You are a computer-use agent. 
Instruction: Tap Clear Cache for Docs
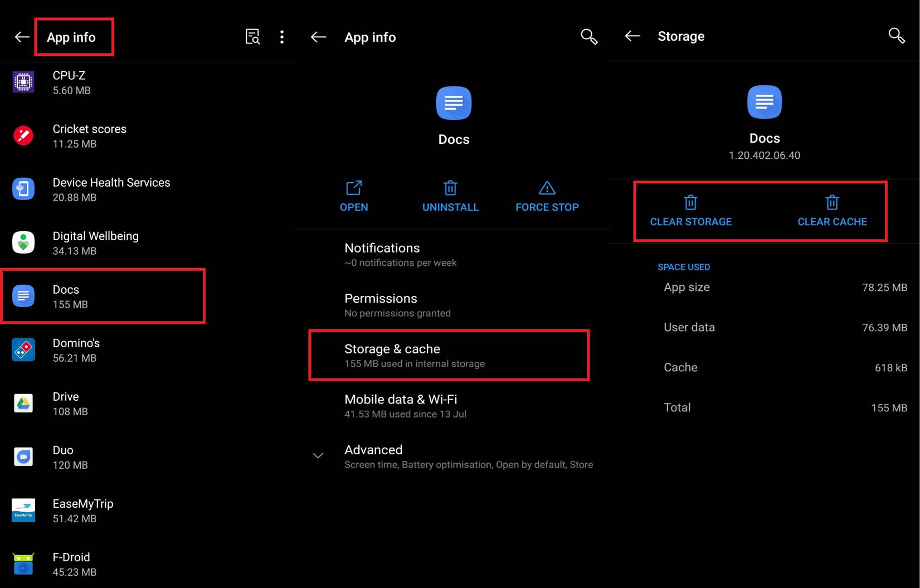pyautogui.click(x=832, y=211)
